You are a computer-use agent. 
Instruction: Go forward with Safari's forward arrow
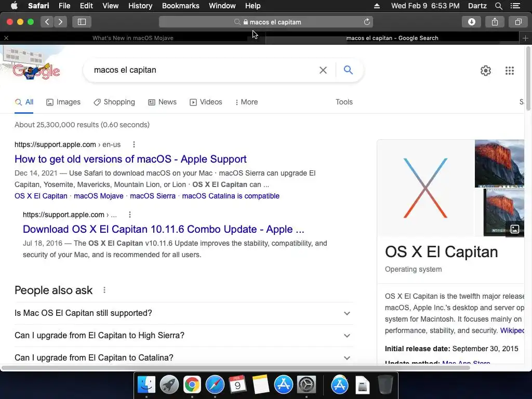pyautogui.click(x=60, y=22)
